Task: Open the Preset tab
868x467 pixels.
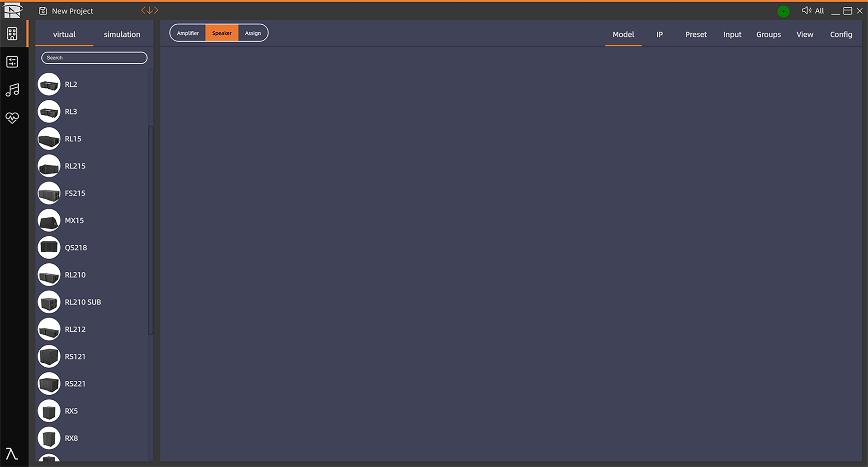Action: click(696, 34)
